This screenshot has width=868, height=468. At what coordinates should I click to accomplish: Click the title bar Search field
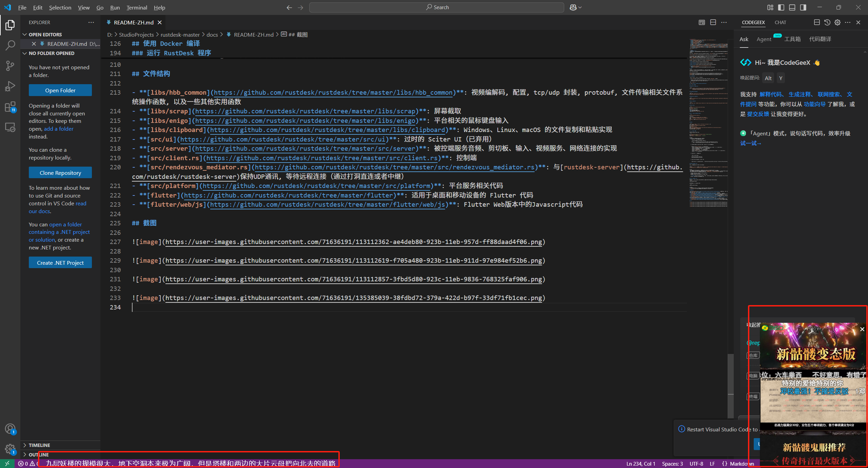pyautogui.click(x=437, y=7)
